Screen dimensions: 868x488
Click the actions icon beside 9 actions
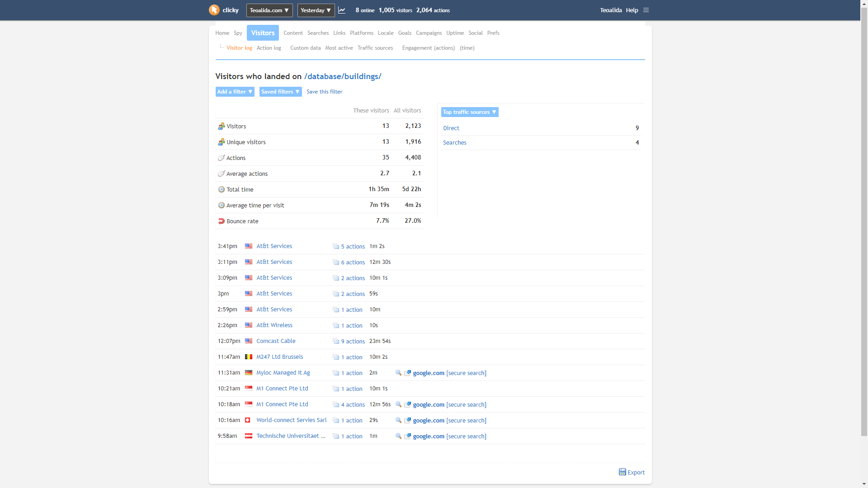click(336, 341)
